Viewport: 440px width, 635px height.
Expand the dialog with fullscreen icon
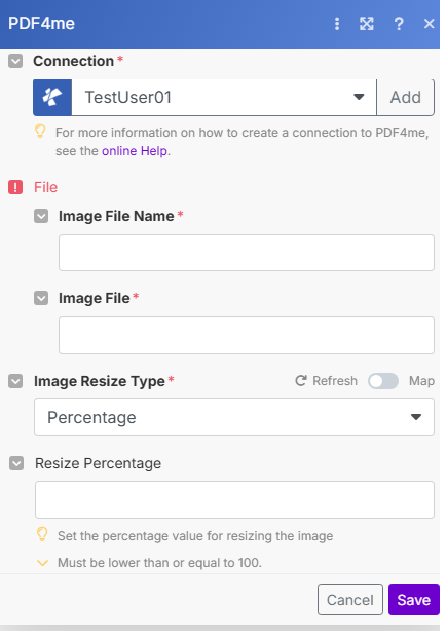[x=367, y=24]
